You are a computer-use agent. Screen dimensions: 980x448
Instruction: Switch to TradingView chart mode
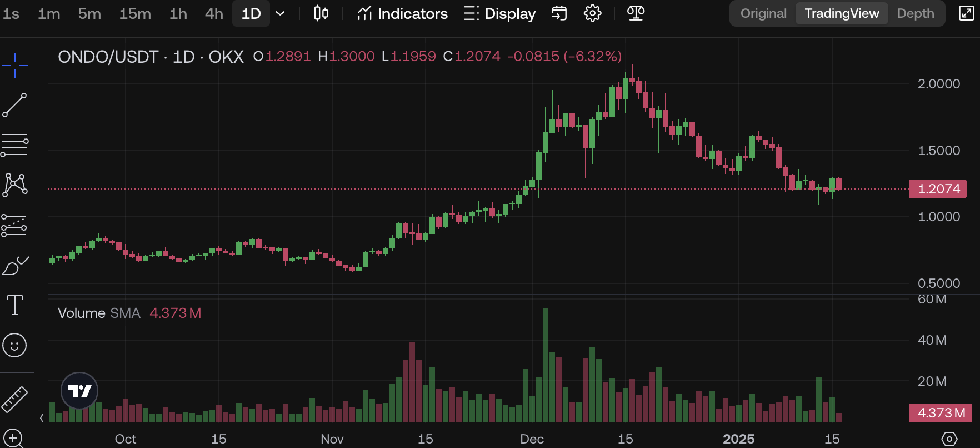842,13
